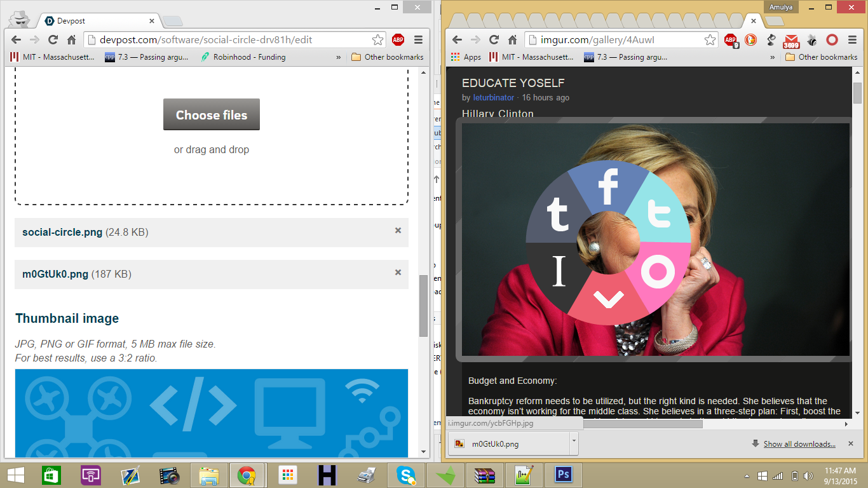Open MIT bookmark in the imgur window

532,57
